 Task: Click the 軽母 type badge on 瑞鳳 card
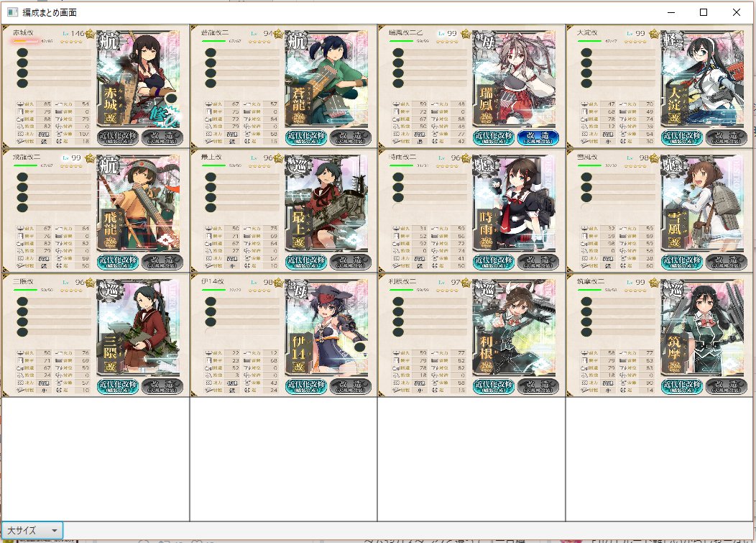tap(486, 42)
